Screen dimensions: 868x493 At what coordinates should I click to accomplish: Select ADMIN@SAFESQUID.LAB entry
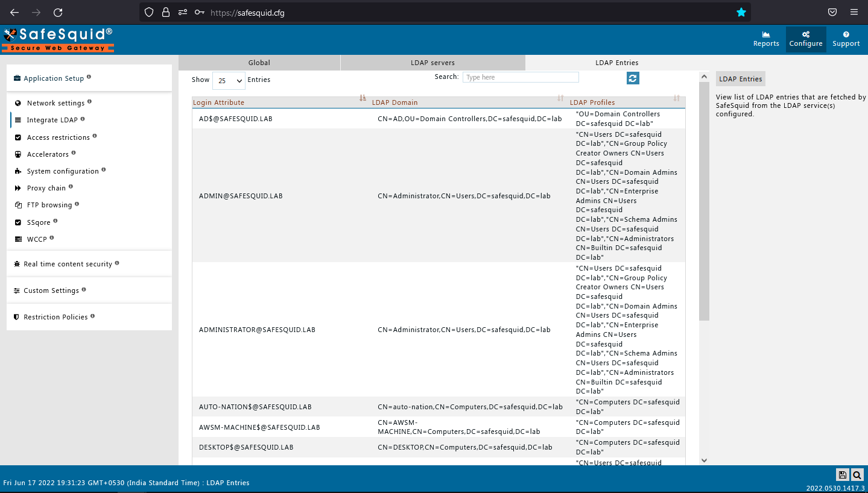pos(241,196)
